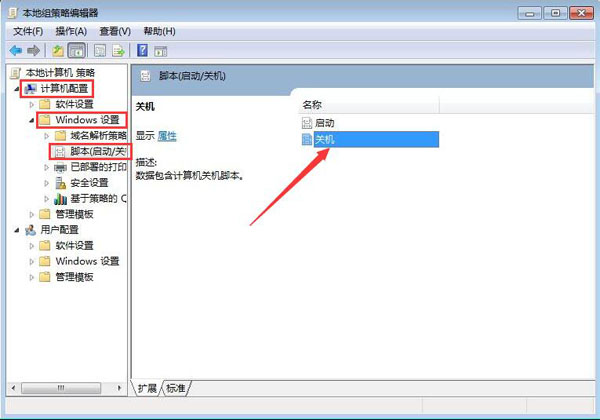Click the Forward arrow toolbar icon

pos(33,50)
